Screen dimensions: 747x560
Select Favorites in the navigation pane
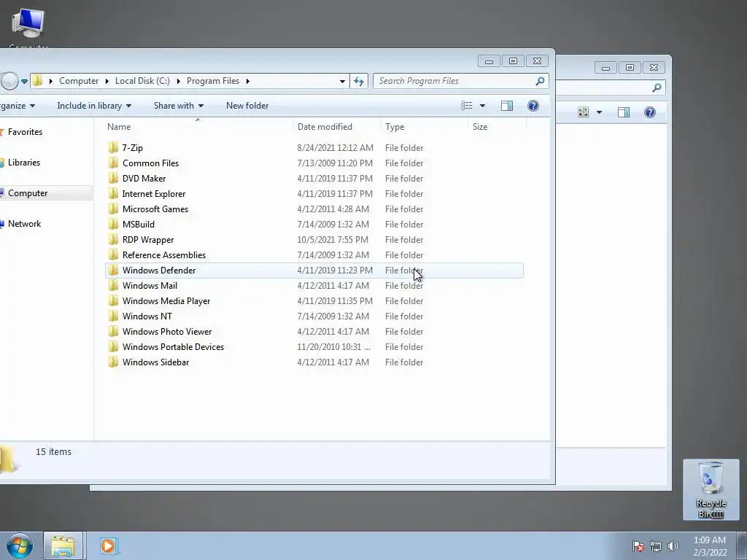[x=25, y=132]
